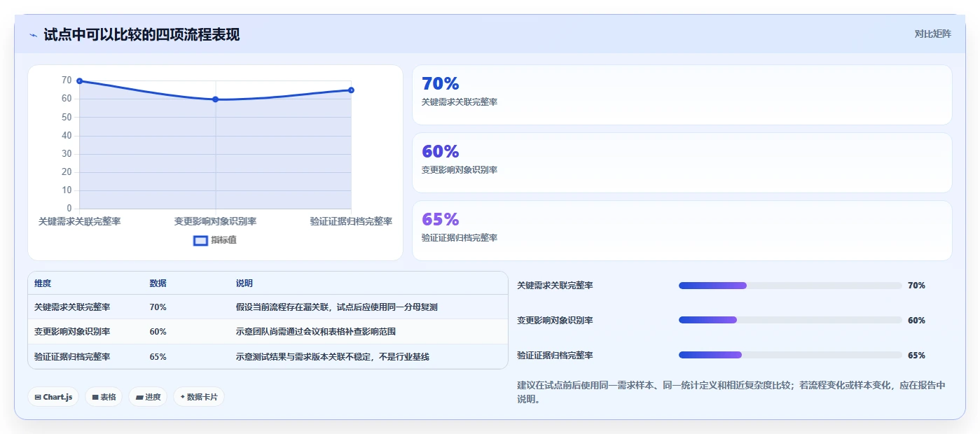Viewport: 980px width, 434px height.
Task: Click the chart data point at 关键需求关联完整率
Action: click(x=79, y=81)
